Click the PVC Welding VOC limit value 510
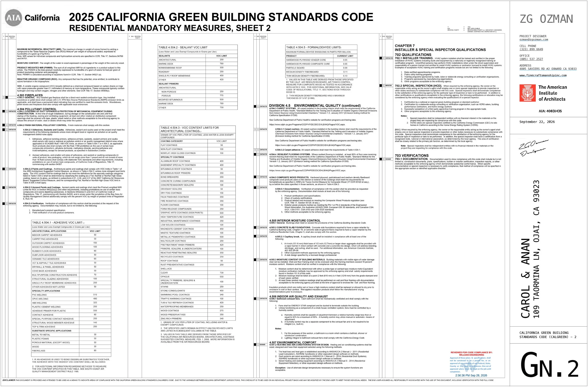588x387 pixels. (95, 295)
